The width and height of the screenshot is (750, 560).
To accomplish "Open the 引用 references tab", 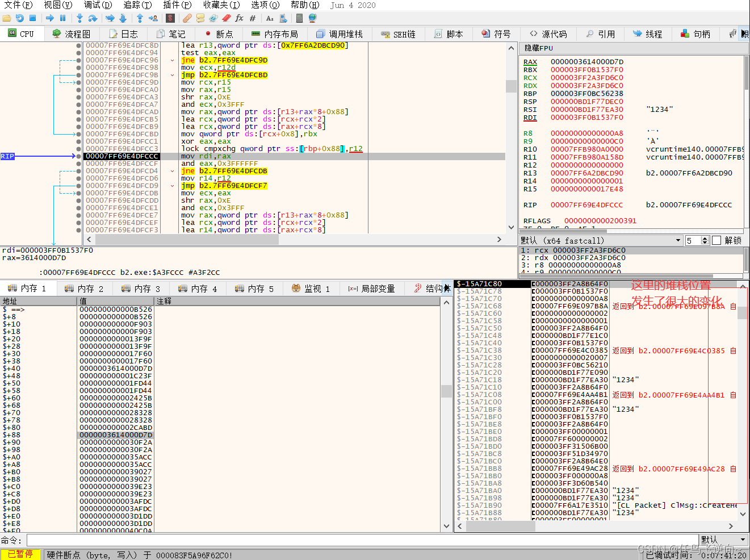I will tap(601, 34).
